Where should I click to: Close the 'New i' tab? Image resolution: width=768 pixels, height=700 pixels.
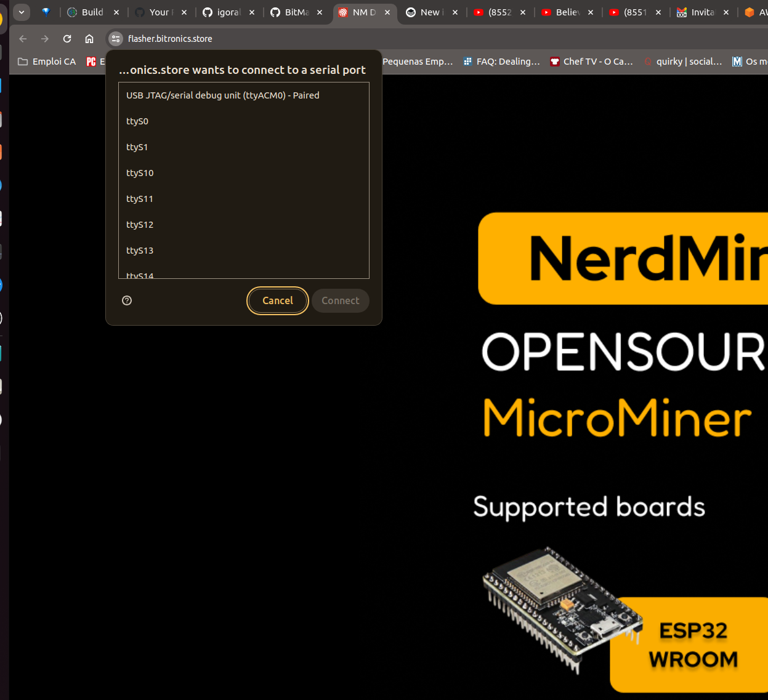coord(455,12)
